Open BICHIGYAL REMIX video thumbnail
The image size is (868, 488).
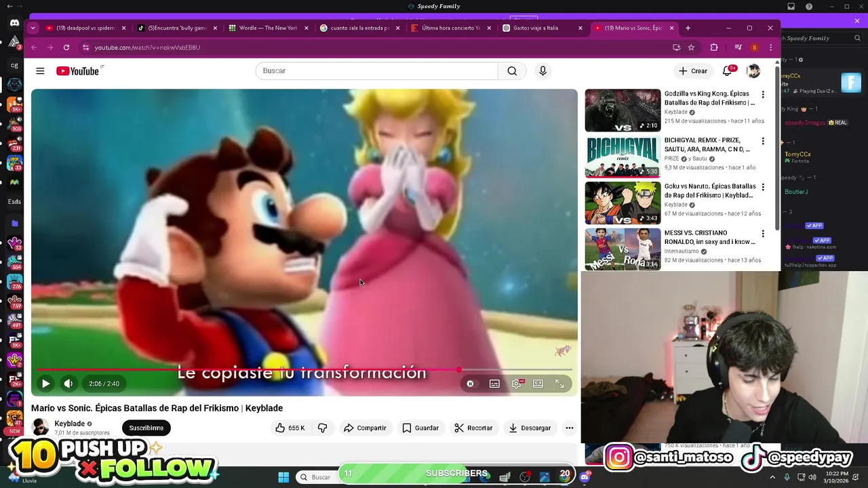click(623, 157)
